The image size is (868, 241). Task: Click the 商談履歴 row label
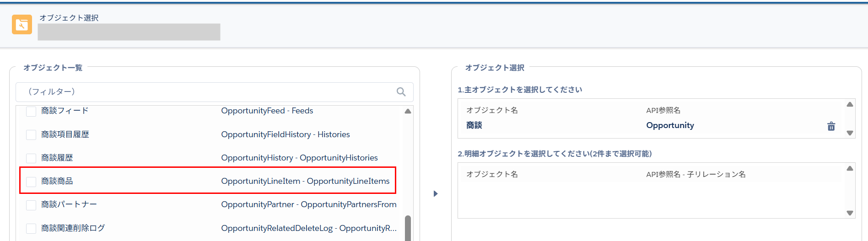click(57, 158)
